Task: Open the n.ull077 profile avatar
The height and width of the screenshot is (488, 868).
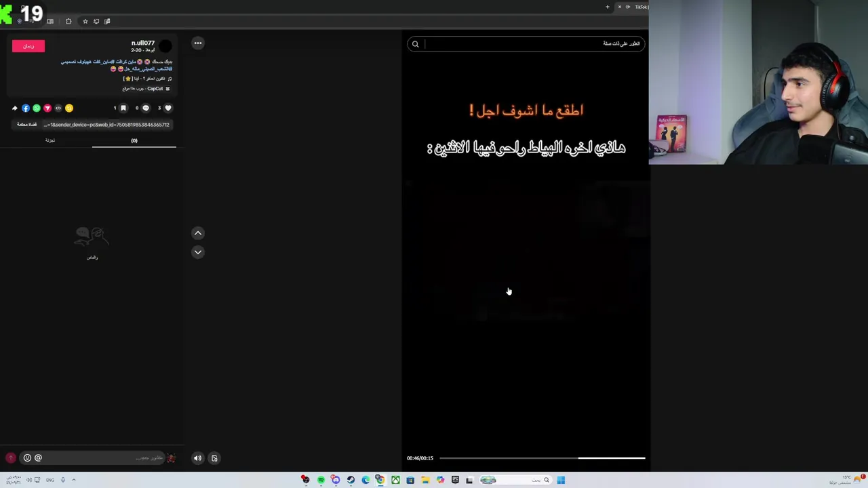Action: (165, 46)
